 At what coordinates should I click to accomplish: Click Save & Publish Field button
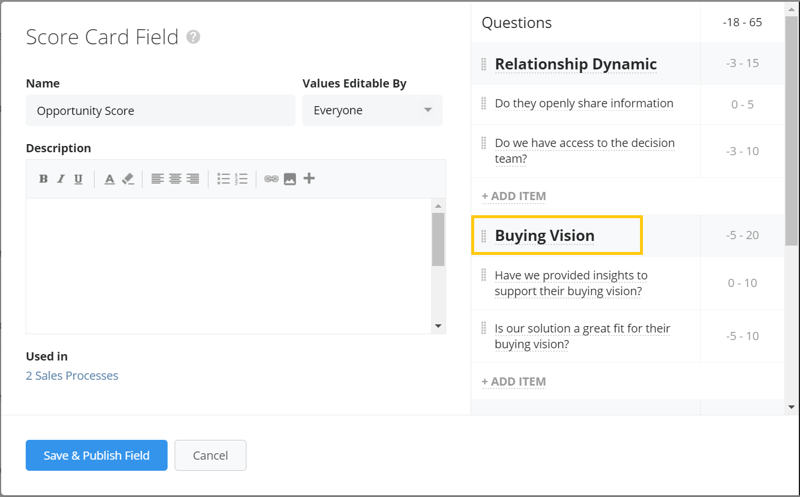tap(96, 455)
